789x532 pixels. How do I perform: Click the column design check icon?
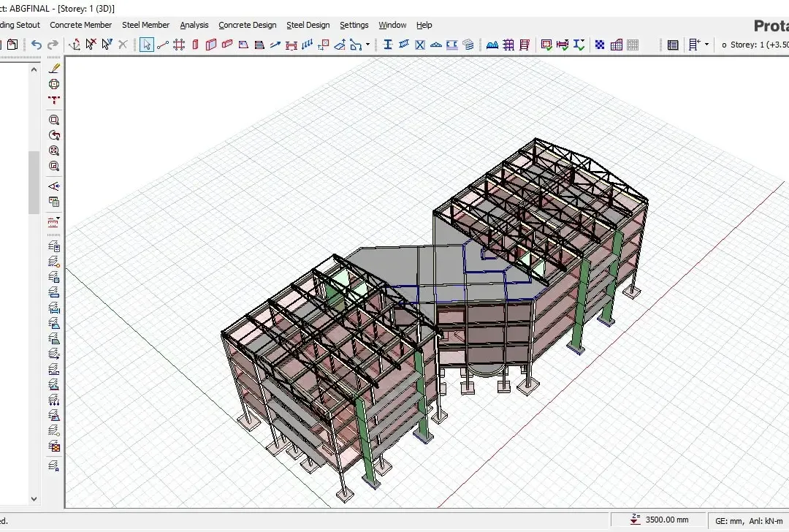(546, 45)
